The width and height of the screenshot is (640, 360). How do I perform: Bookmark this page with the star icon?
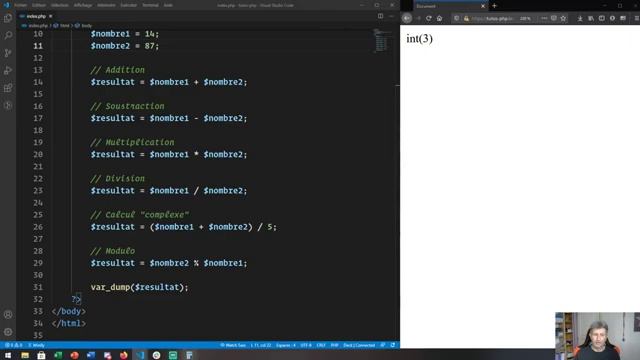click(564, 18)
